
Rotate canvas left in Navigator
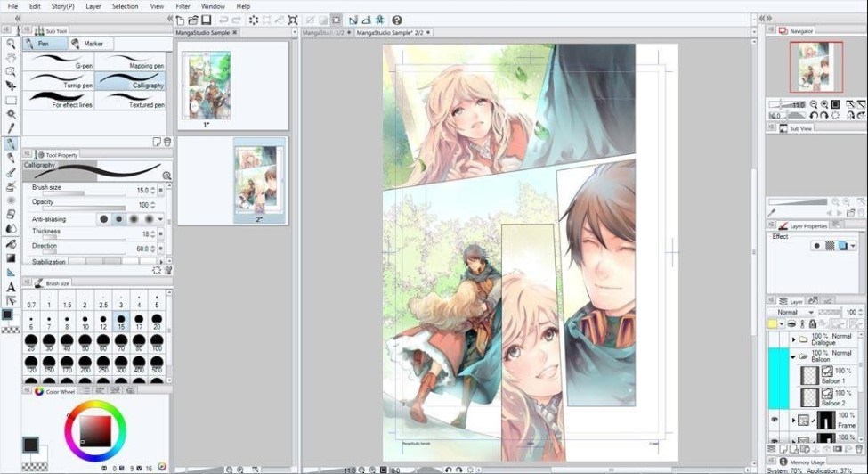click(x=814, y=115)
